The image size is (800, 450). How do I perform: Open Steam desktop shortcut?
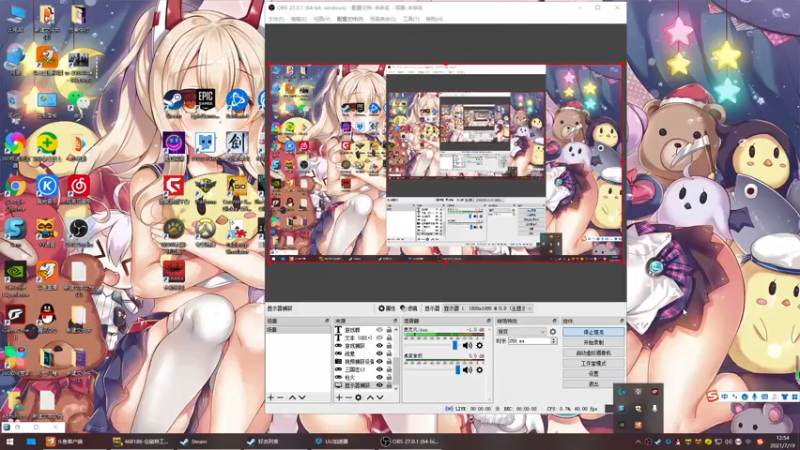pyautogui.click(x=173, y=104)
